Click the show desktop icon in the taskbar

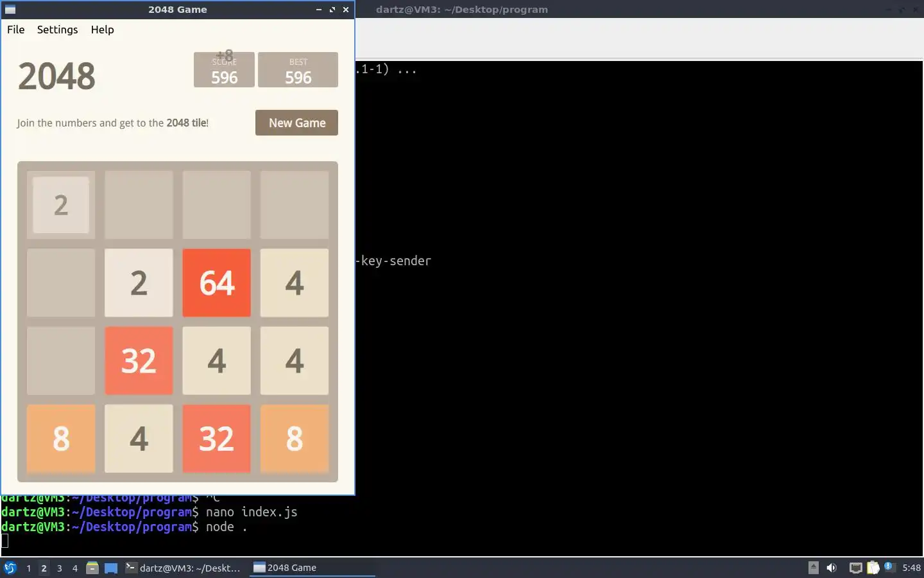[x=111, y=568]
